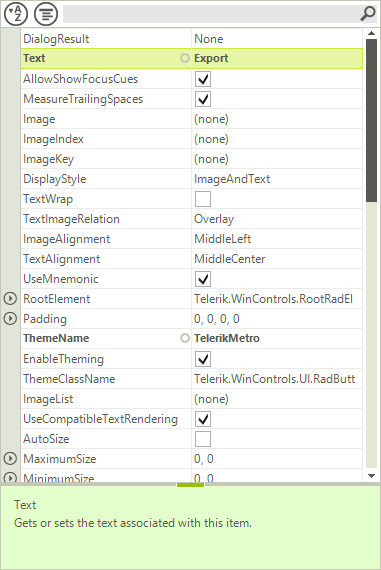The width and height of the screenshot is (381, 570).
Task: Select the ImageList property label
Action: (48, 399)
